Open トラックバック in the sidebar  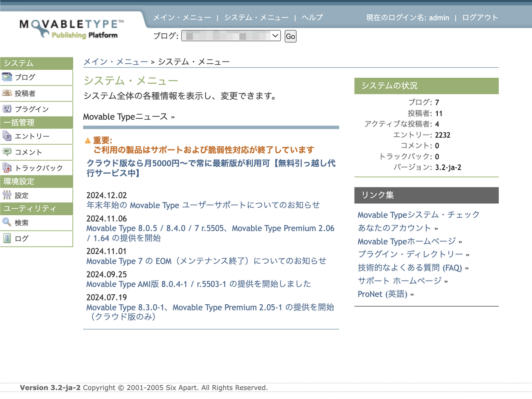coord(39,168)
